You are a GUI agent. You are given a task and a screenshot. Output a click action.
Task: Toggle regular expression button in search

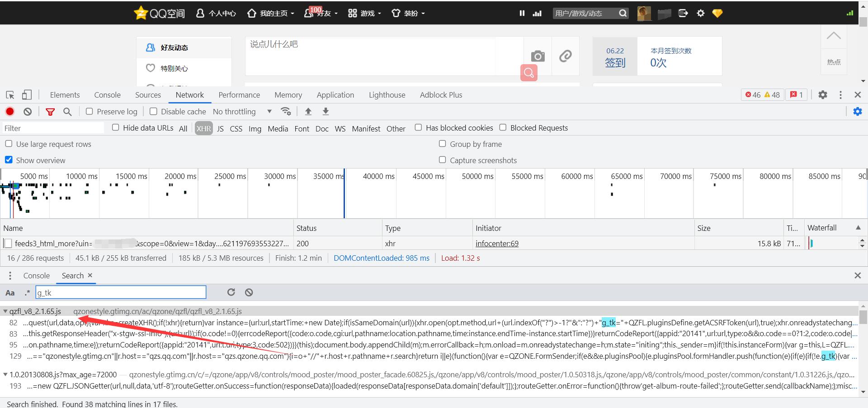pyautogui.click(x=27, y=293)
